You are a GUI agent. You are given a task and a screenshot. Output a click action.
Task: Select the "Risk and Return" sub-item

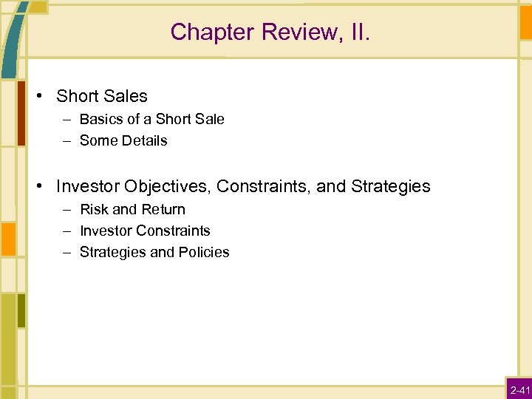pos(132,209)
